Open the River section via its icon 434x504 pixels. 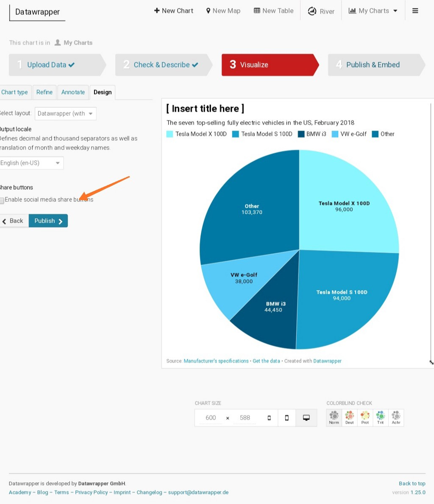pyautogui.click(x=313, y=11)
